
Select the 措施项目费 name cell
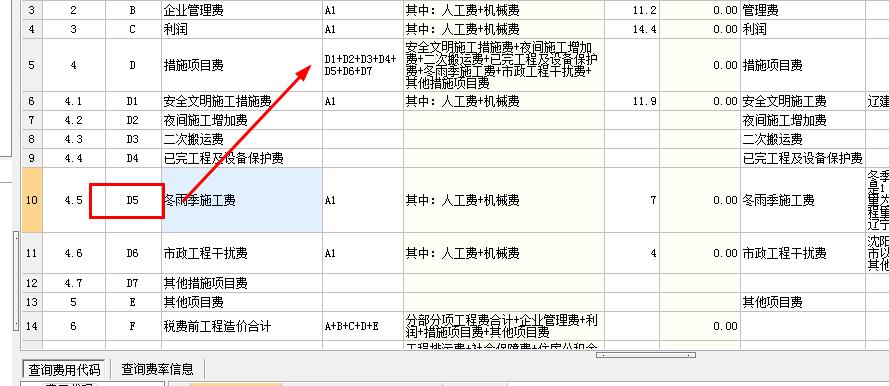[x=242, y=65]
